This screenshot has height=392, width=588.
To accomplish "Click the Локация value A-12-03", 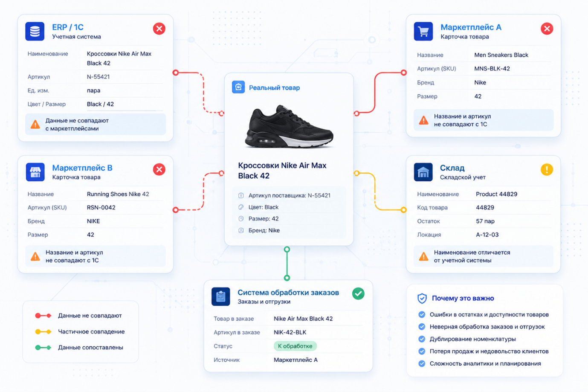I will pos(487,235).
